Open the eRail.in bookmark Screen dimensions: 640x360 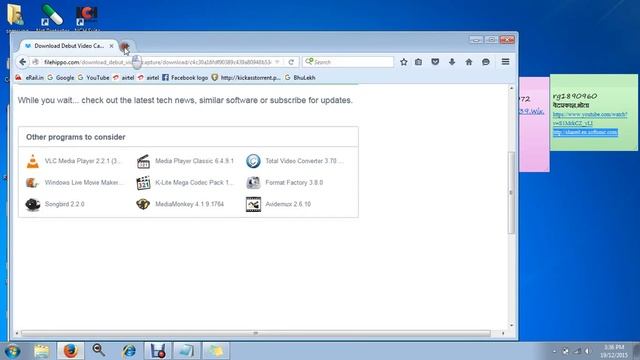point(30,78)
